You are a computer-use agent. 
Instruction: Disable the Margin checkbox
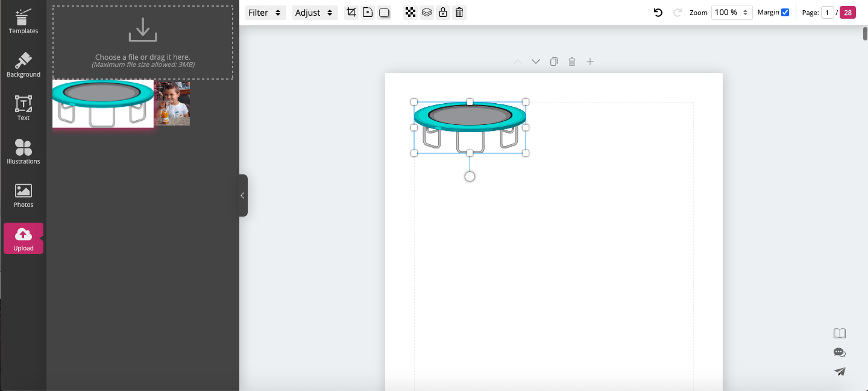coord(785,11)
